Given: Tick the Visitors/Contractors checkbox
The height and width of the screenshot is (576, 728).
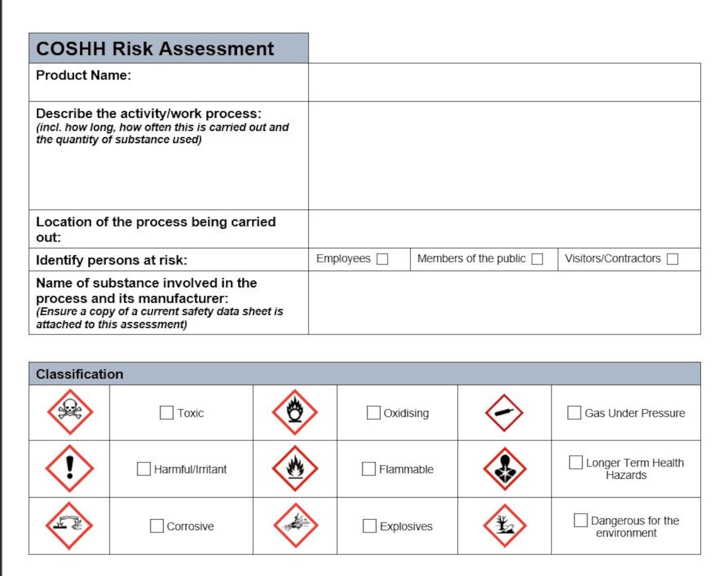Looking at the screenshot, I should [673, 259].
